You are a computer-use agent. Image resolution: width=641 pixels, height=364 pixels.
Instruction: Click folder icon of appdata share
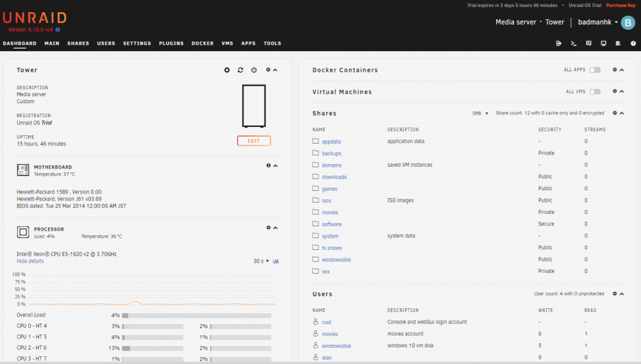tap(315, 141)
